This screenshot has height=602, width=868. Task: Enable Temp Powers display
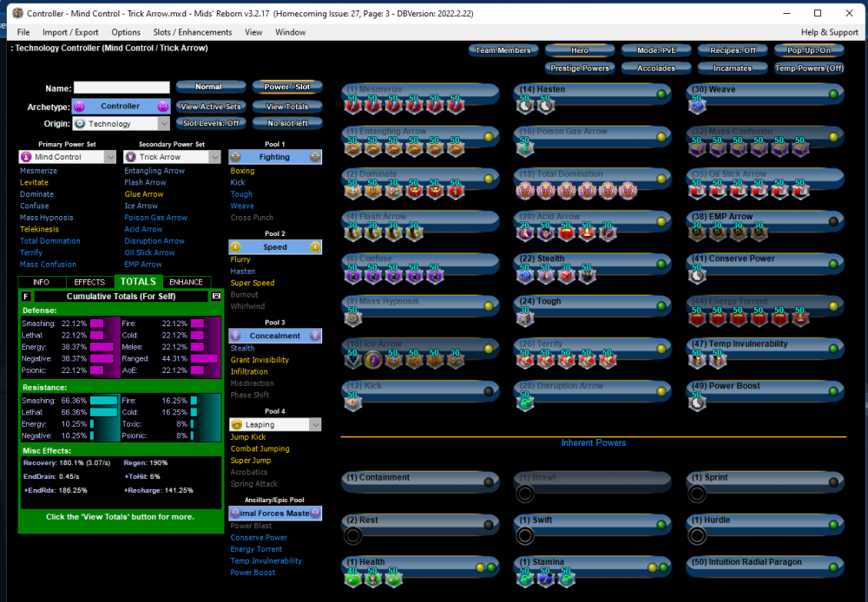pos(808,67)
